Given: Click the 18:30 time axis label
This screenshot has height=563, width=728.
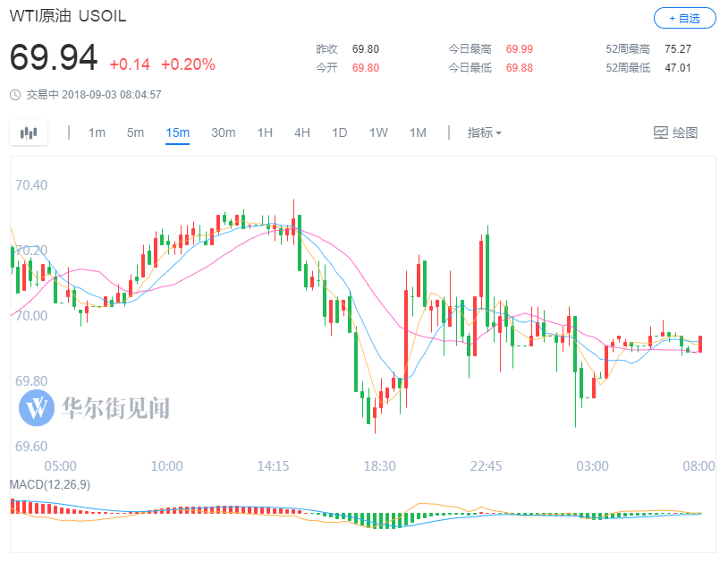Looking at the screenshot, I should pyautogui.click(x=379, y=466).
